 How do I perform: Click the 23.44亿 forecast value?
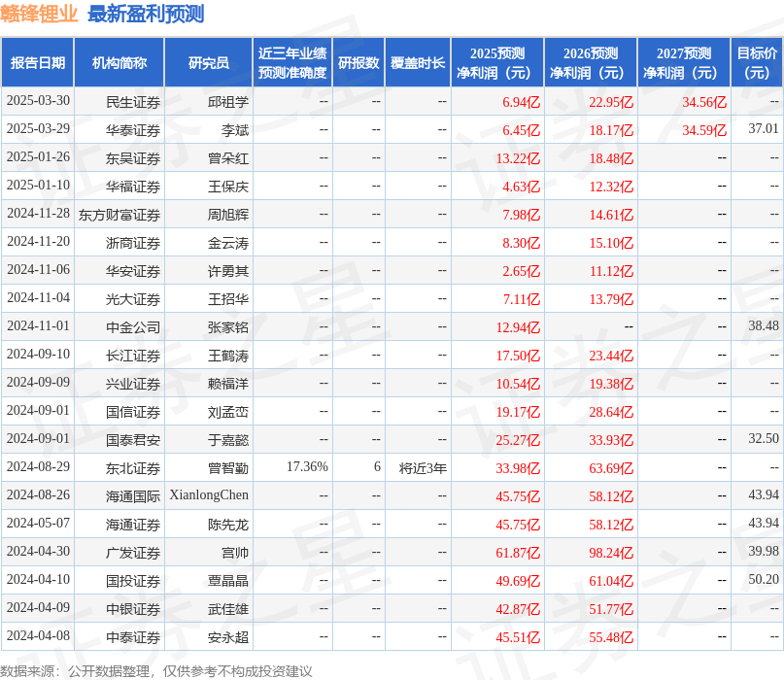[611, 356]
